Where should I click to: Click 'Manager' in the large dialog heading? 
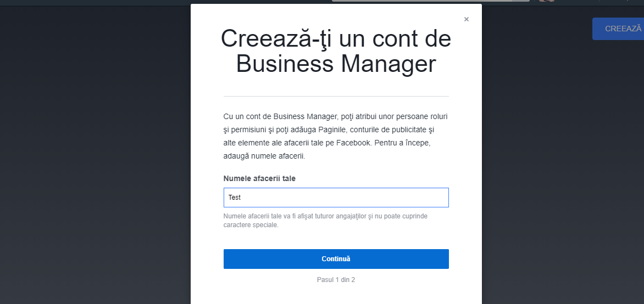tap(388, 64)
